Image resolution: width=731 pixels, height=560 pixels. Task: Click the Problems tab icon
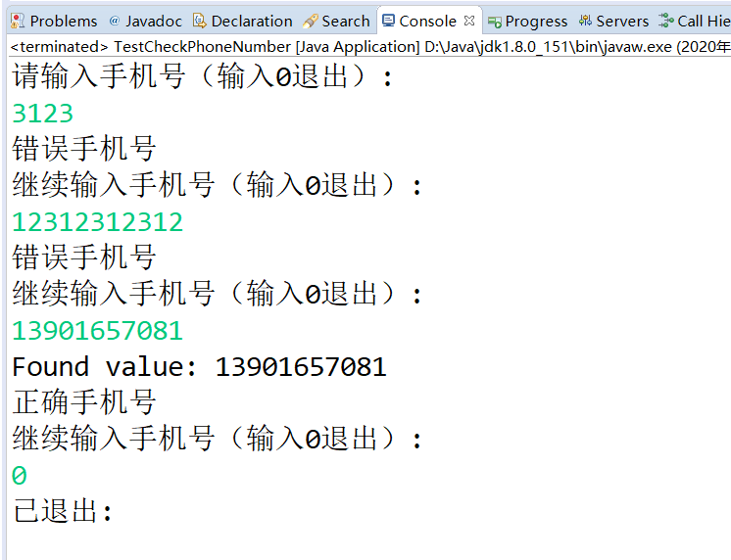coord(18,21)
